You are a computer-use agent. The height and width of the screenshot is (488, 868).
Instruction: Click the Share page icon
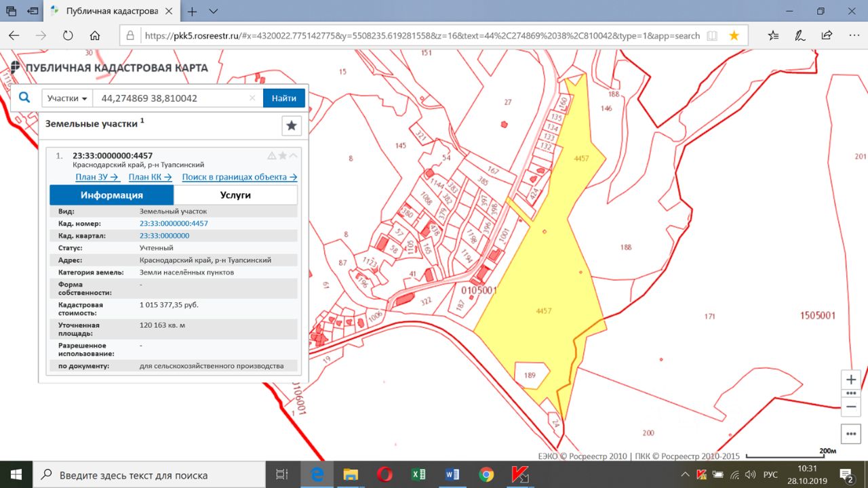pos(827,36)
